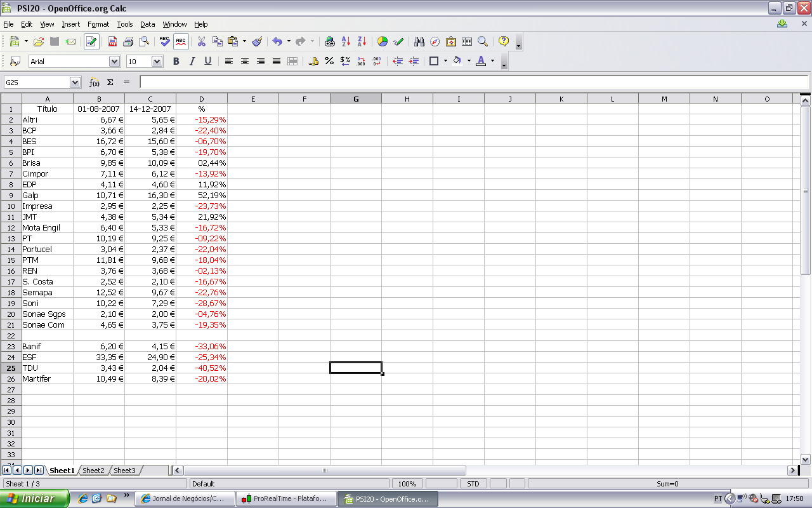Viewport: 812px width, 508px height.
Task: Send the document as e-mail
Action: [x=71, y=42]
